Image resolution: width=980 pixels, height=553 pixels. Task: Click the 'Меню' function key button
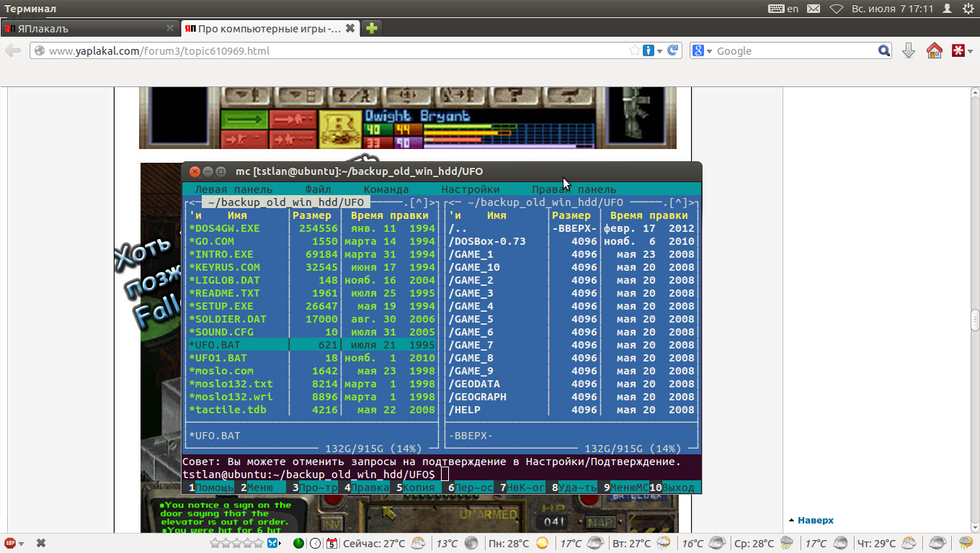click(259, 487)
